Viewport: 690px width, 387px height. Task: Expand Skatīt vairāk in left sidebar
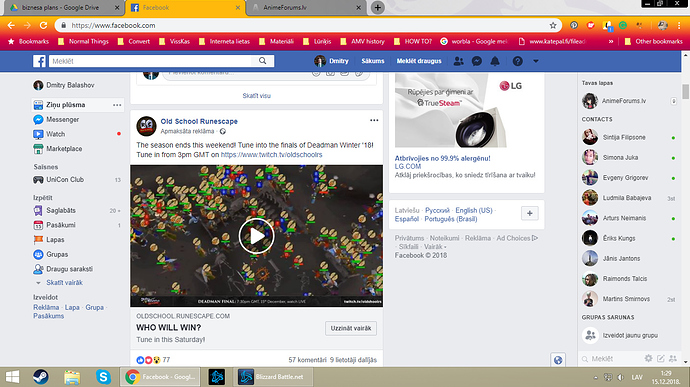[x=64, y=283]
